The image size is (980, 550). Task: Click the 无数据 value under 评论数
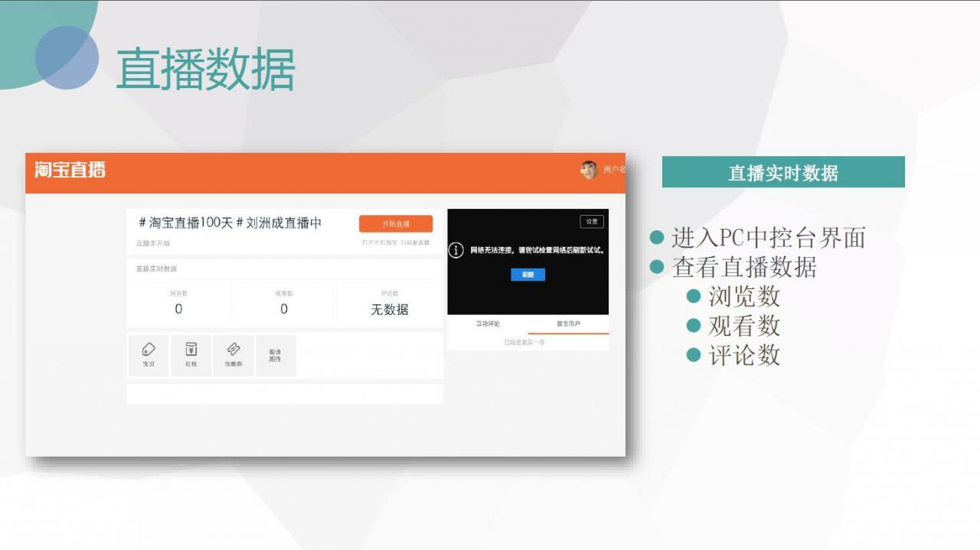[x=390, y=310]
